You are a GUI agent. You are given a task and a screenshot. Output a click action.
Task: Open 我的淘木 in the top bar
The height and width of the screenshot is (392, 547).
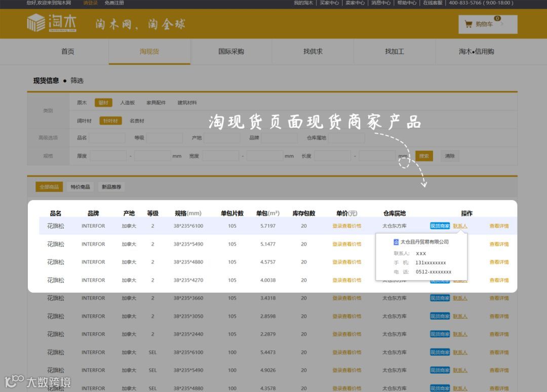click(303, 3)
